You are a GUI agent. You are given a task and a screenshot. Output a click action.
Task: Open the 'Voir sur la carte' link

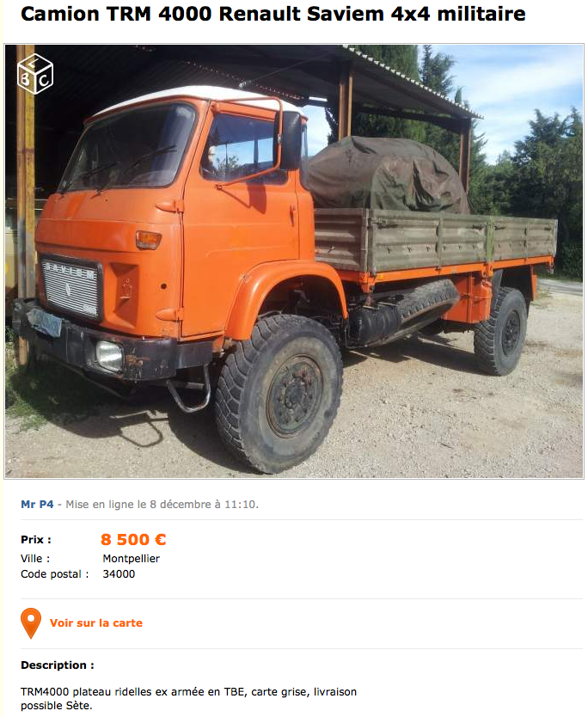pos(96,623)
